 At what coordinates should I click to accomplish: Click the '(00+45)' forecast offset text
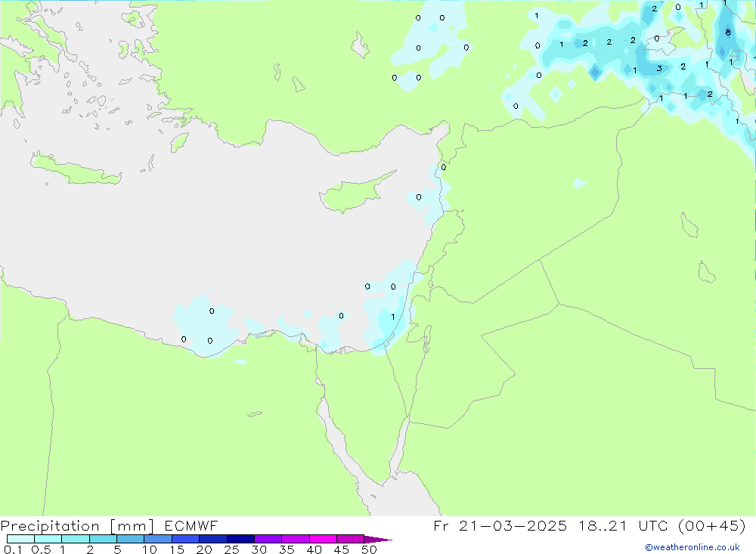[x=711, y=525]
